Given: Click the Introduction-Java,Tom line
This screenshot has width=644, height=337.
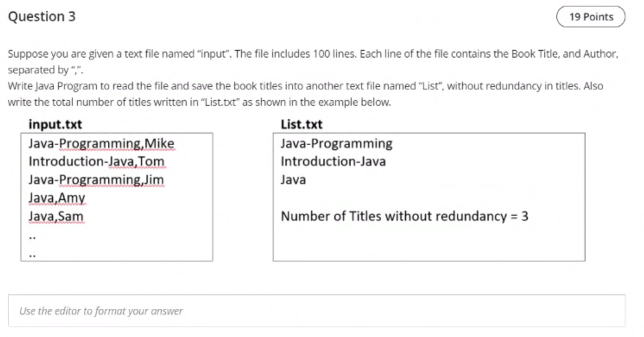Looking at the screenshot, I should [97, 161].
